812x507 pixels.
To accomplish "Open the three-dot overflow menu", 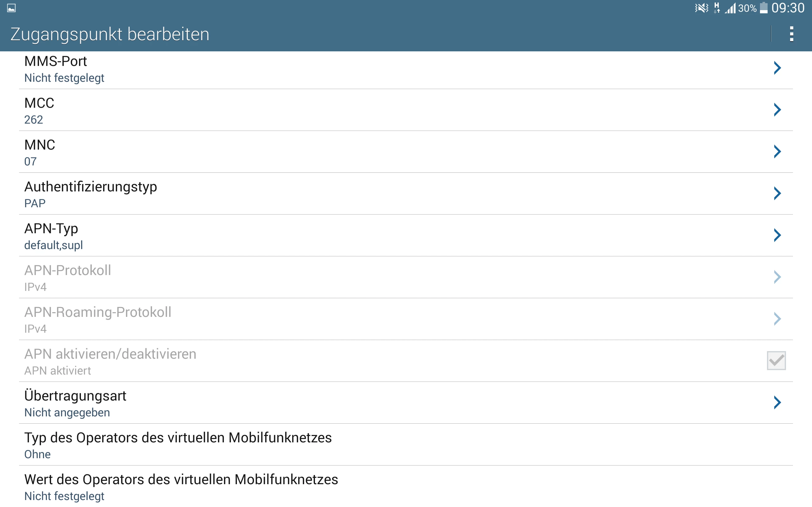I will coord(791,34).
